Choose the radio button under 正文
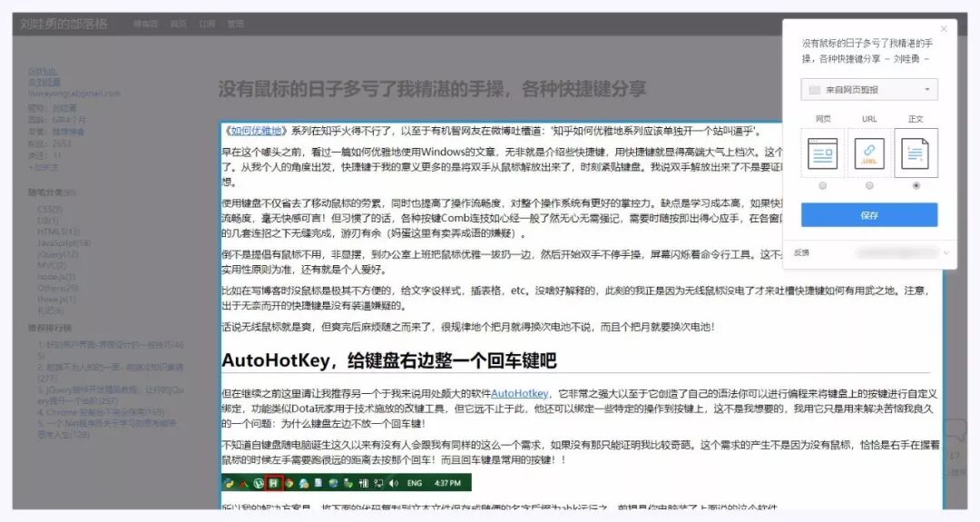The width and height of the screenshot is (980, 522). tap(916, 186)
